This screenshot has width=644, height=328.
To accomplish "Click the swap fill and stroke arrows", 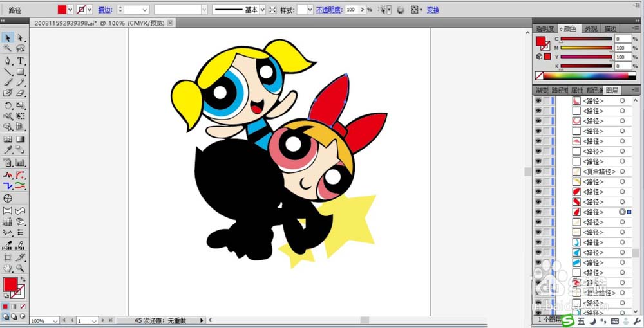I will tap(22, 280).
